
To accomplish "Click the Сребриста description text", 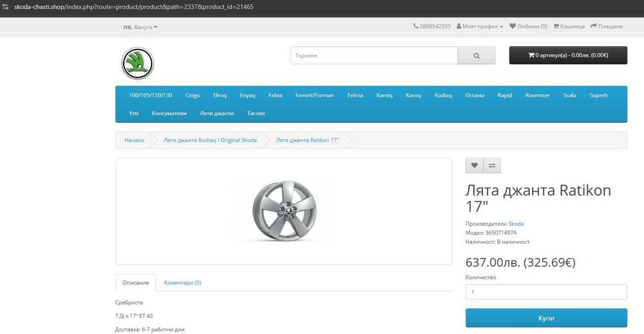I will 129,303.
